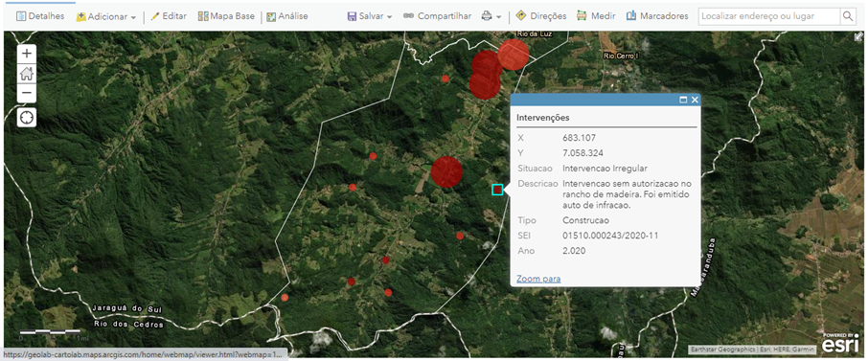Find my location with the locate icon
Screen dimensions: 868x361
click(x=27, y=118)
